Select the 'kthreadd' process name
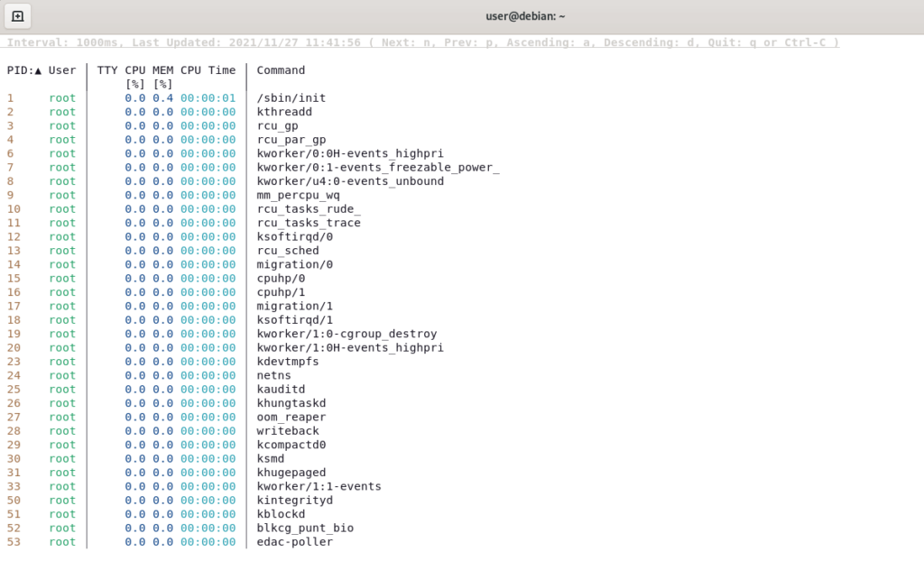Image resolution: width=924 pixels, height=561 pixels. (284, 112)
